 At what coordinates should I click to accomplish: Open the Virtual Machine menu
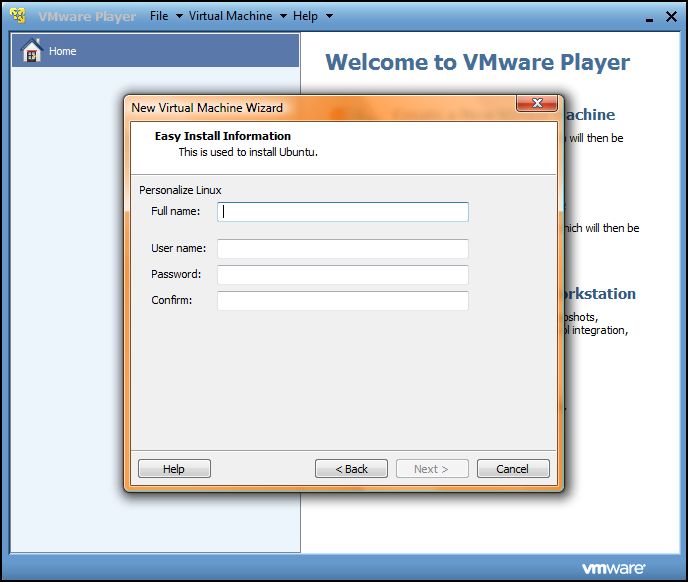click(230, 16)
